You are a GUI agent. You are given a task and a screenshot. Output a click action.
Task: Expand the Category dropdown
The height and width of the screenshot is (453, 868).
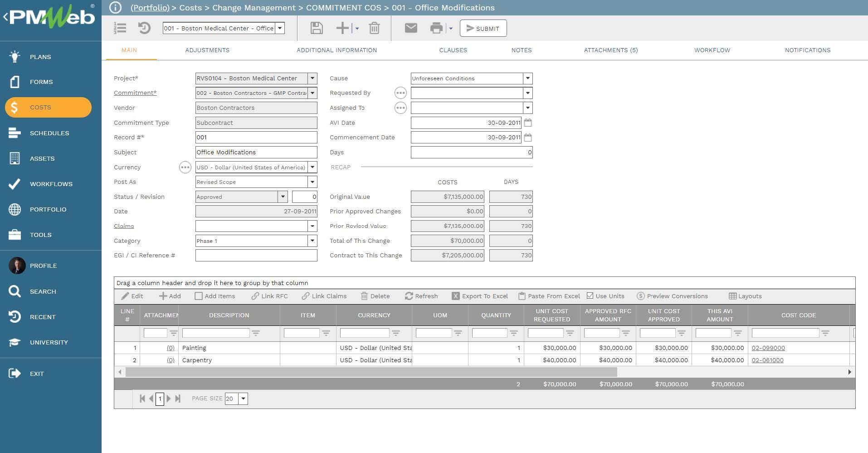(x=312, y=241)
